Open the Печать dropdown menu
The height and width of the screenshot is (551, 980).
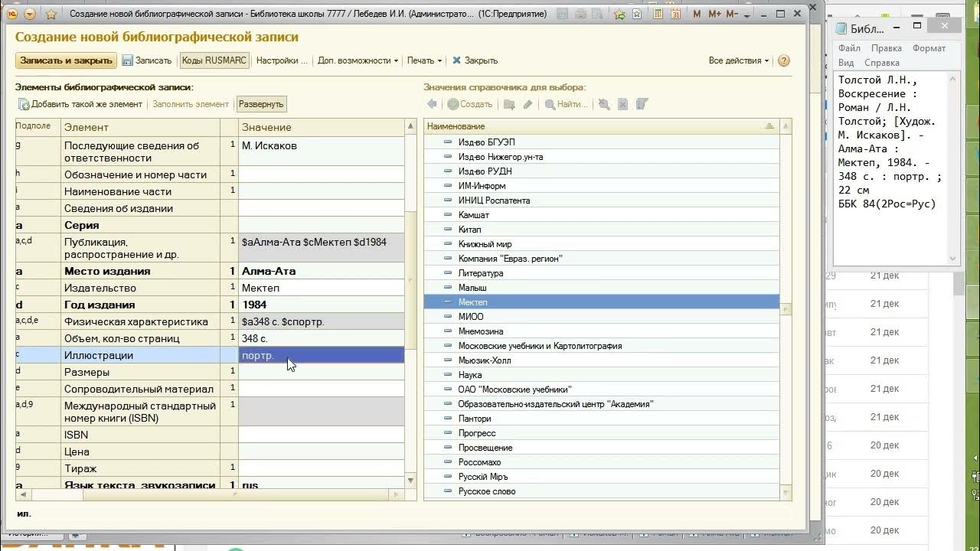425,60
